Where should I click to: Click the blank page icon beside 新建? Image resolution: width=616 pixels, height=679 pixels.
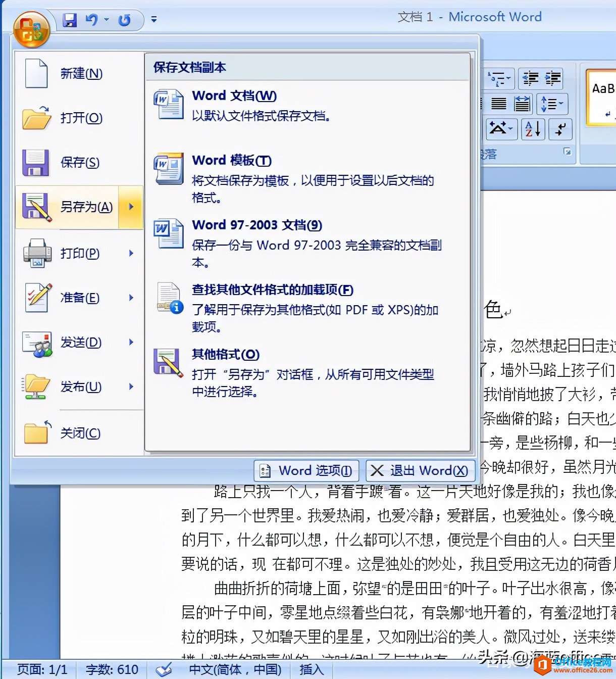(x=36, y=74)
